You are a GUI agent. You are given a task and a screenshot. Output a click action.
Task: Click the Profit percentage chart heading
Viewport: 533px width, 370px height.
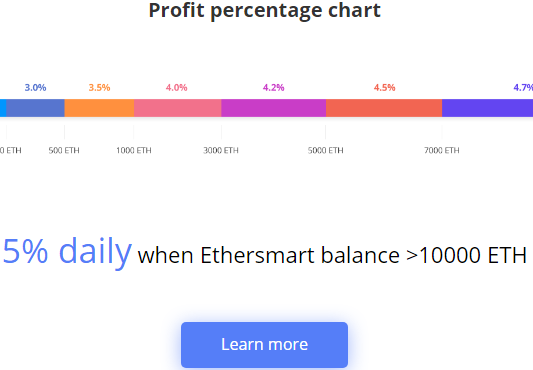(x=264, y=10)
